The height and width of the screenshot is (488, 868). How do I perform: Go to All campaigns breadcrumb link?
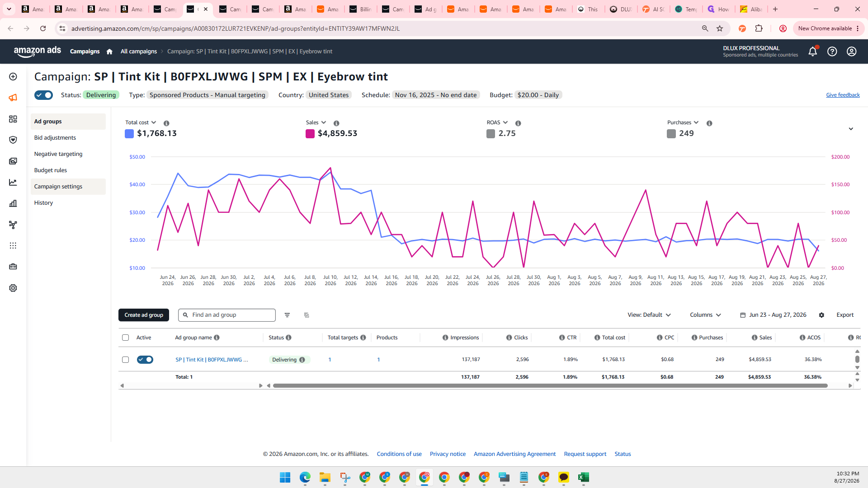pos(139,52)
